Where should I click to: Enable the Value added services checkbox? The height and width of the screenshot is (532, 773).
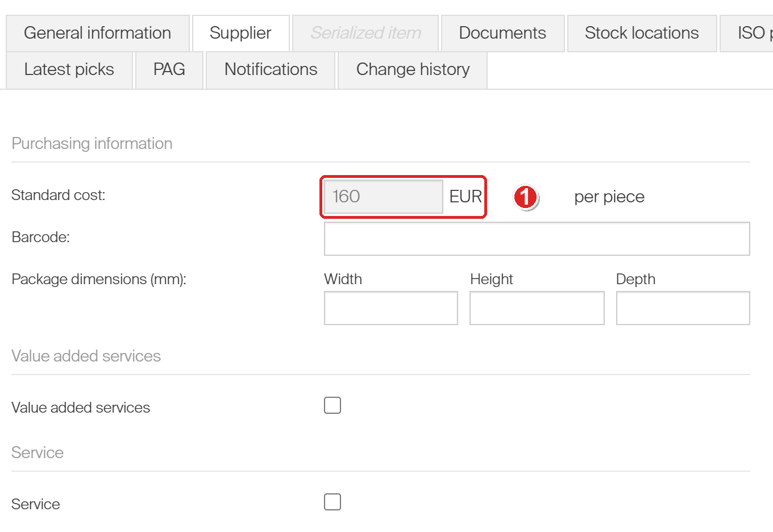click(333, 405)
